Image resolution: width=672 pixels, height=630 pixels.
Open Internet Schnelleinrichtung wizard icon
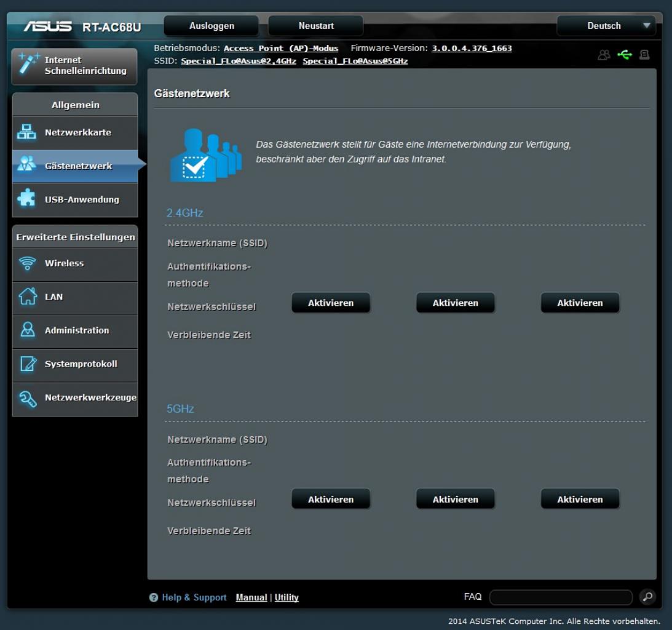click(x=28, y=64)
